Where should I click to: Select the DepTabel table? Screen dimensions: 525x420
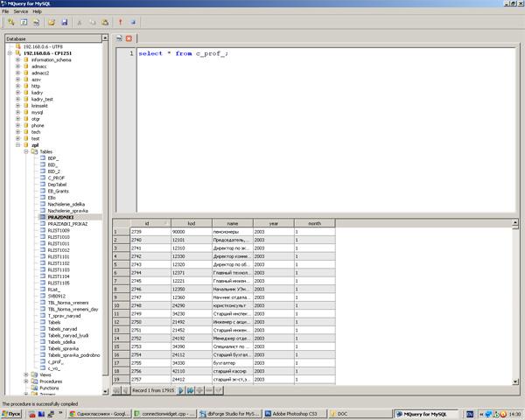click(57, 185)
